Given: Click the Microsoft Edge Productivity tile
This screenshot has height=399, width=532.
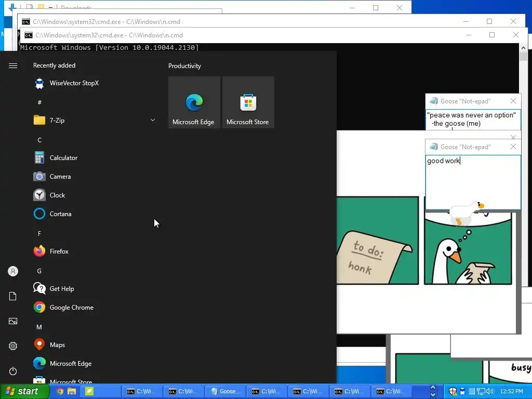Looking at the screenshot, I should [194, 102].
